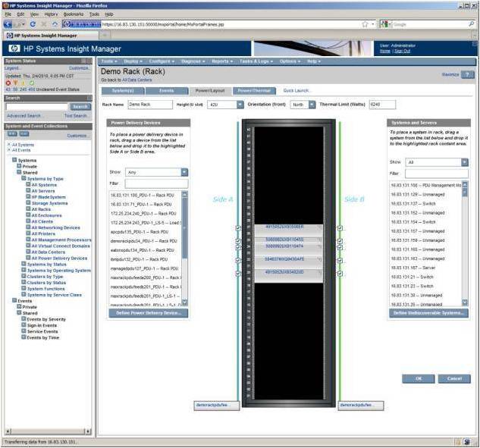Click the icon beside Storage Systems in tree
The height and width of the screenshot is (448, 480).
tap(28, 203)
